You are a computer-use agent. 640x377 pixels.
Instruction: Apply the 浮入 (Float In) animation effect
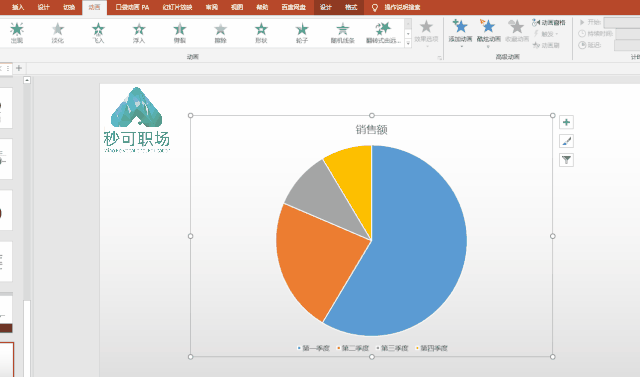tap(139, 33)
